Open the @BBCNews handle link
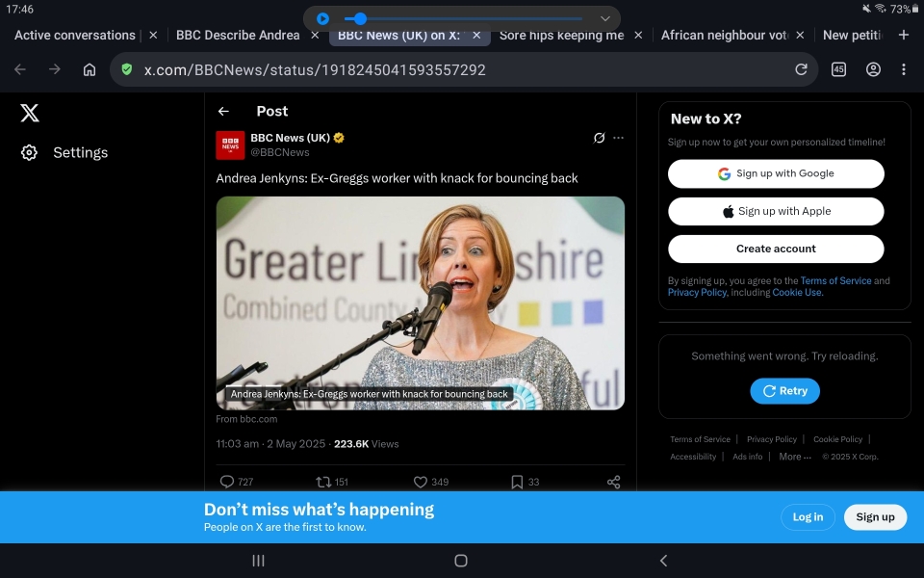 coord(280,152)
